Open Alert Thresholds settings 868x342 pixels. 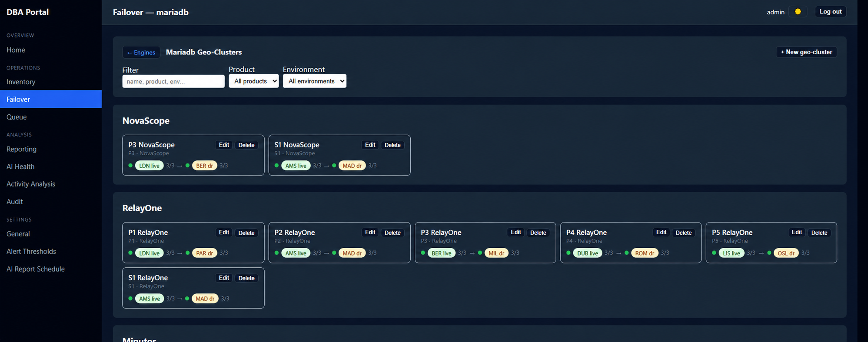coord(51,251)
